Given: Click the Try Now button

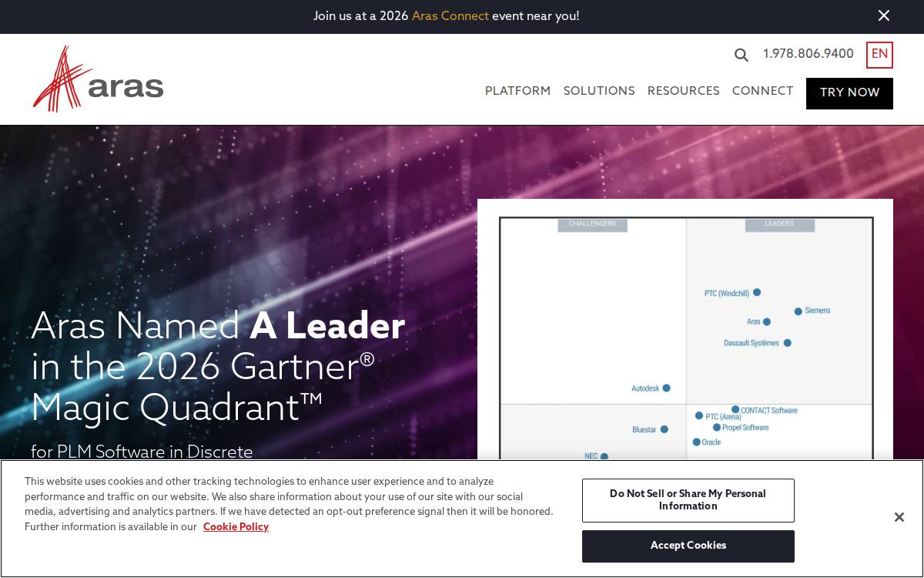Looking at the screenshot, I should click(x=849, y=93).
